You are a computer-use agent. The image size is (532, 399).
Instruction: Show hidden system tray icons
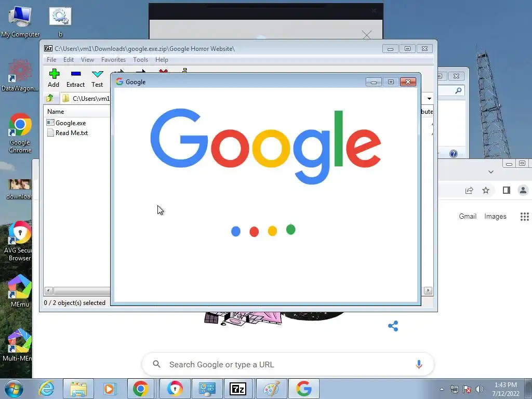(442, 390)
